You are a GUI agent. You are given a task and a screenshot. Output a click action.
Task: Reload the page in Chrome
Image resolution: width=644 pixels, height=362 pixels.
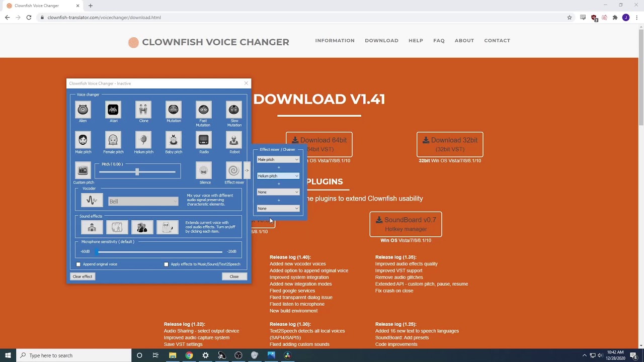coord(29,18)
